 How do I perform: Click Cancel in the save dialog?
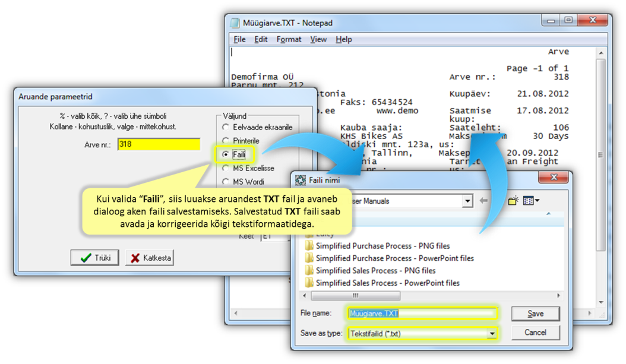535,333
